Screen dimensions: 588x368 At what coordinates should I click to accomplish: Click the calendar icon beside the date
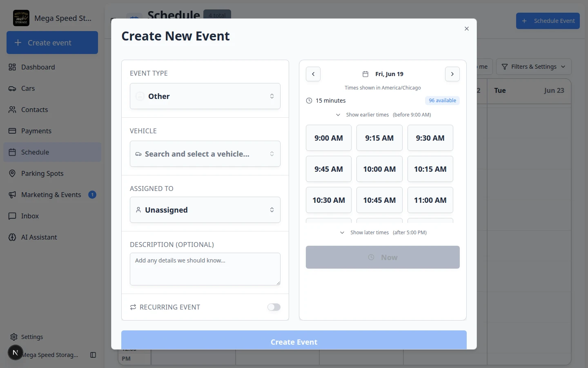click(x=365, y=74)
